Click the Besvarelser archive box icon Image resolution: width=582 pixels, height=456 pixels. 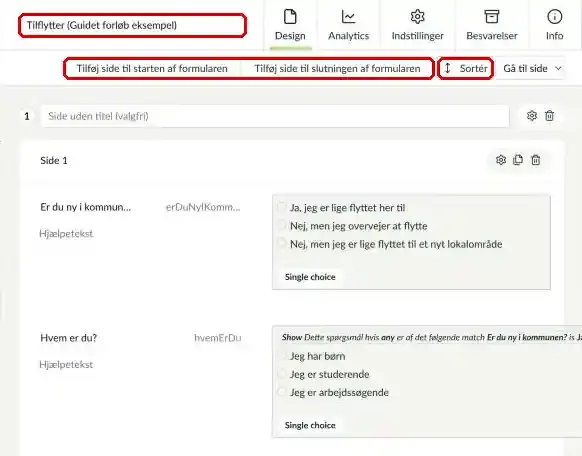tap(491, 17)
